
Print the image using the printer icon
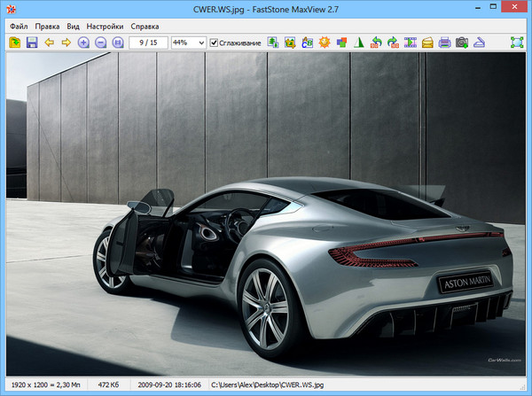tap(444, 43)
